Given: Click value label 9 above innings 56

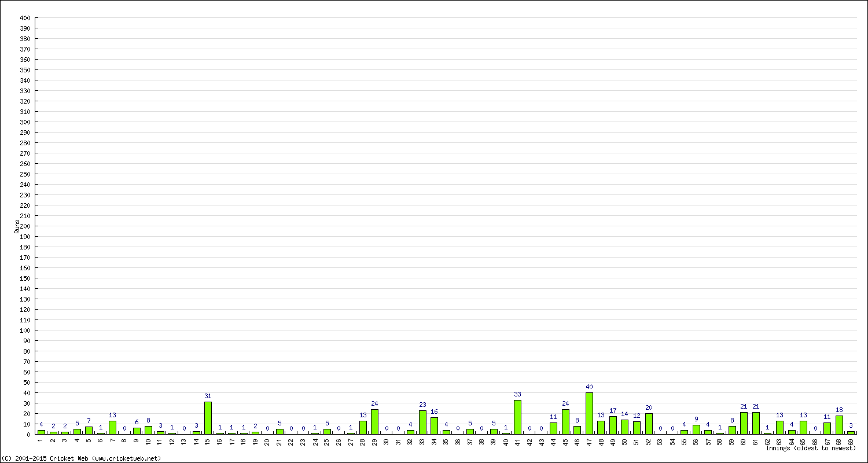Looking at the screenshot, I should pyautogui.click(x=696, y=419).
